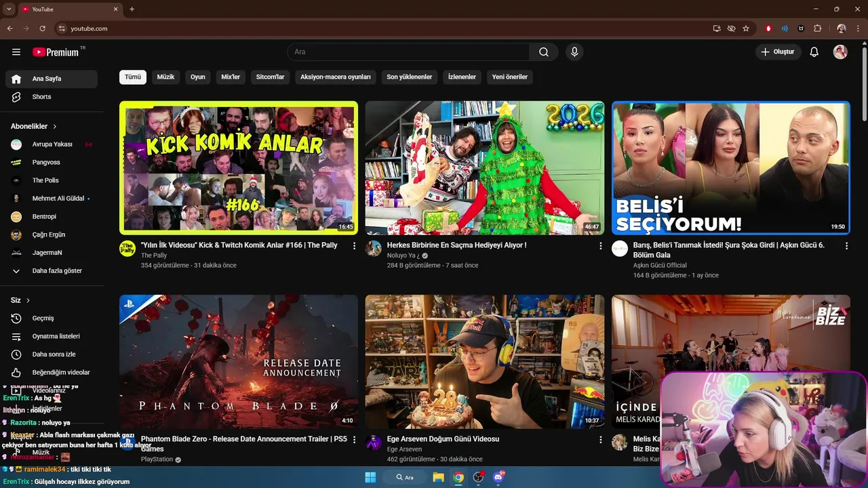Open the YouTube hamburger guide menu
The height and width of the screenshot is (488, 868).
[16, 52]
